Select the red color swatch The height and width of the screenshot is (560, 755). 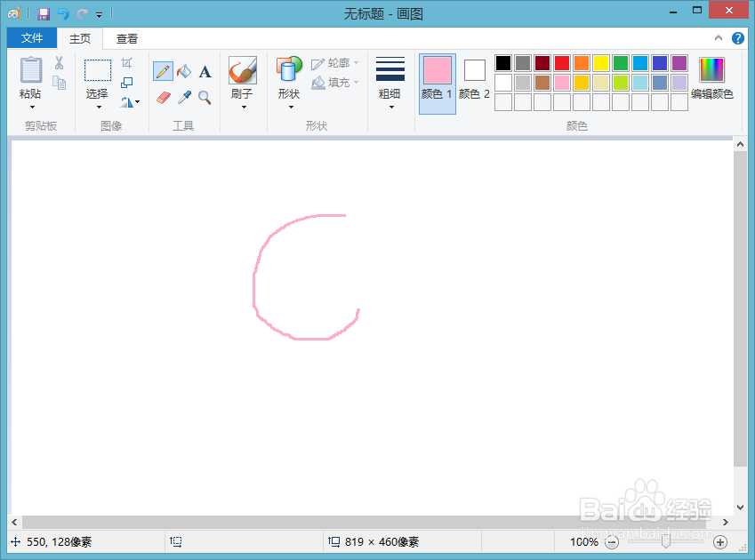pos(562,62)
